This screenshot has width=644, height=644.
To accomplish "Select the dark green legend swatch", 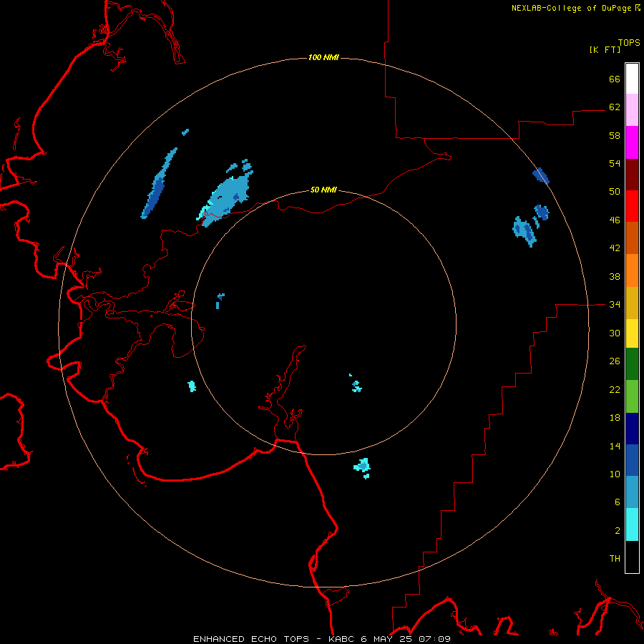I will tap(632, 364).
